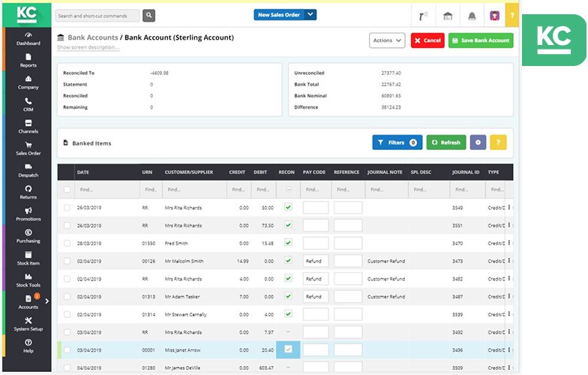Open the Filters button
The image size is (588, 375).
click(x=397, y=142)
